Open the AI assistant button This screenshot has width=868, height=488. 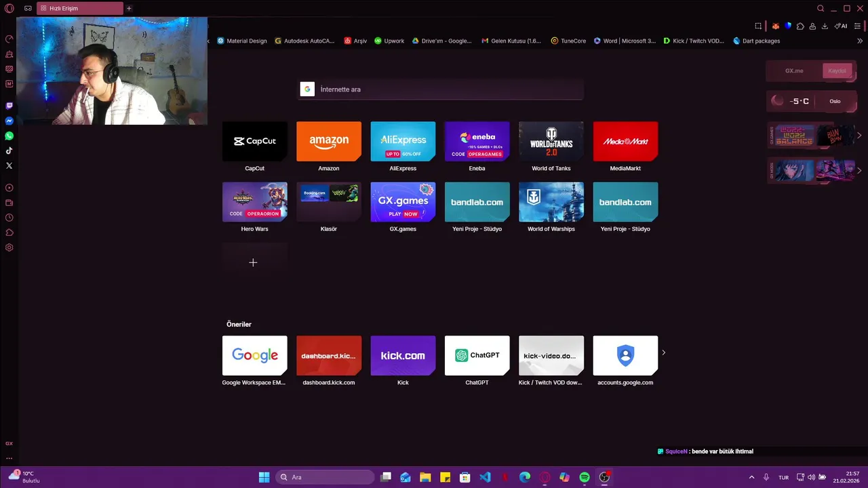coord(841,26)
